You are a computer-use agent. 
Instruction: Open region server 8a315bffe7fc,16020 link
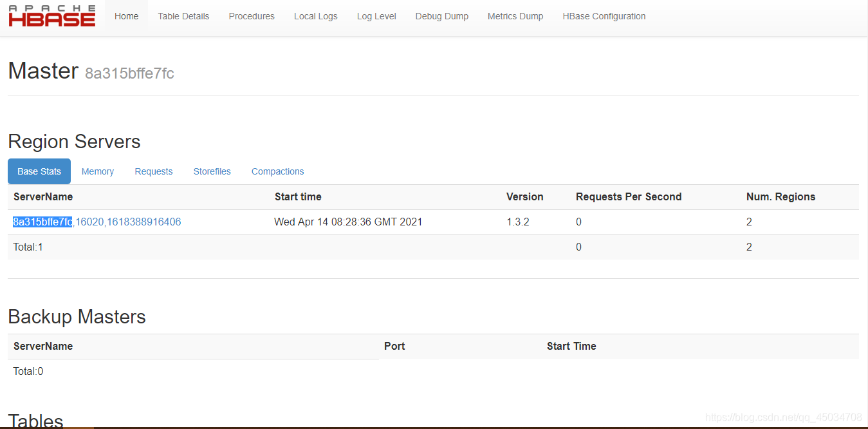coord(97,222)
